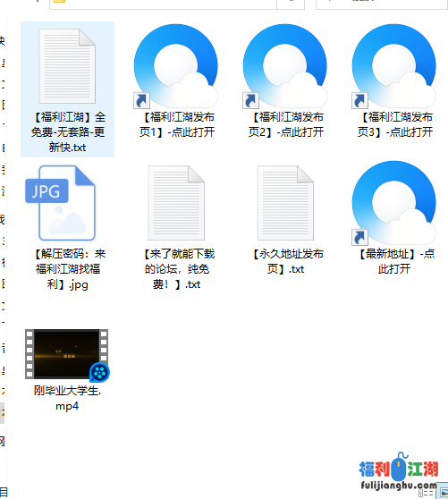Click the refresh button beside address bar

[x=291, y=4]
